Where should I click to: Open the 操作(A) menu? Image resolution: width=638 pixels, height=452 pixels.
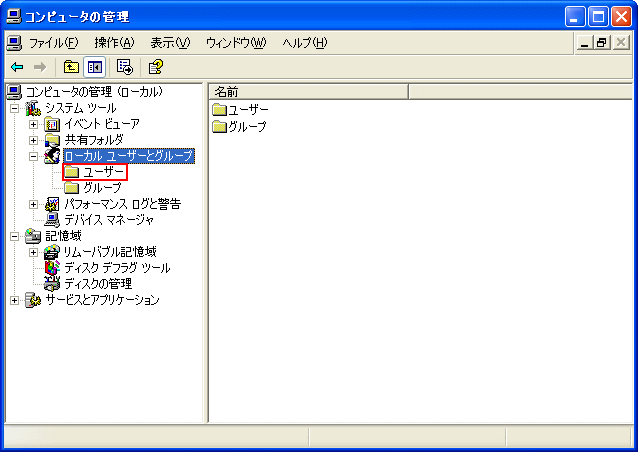[114, 43]
